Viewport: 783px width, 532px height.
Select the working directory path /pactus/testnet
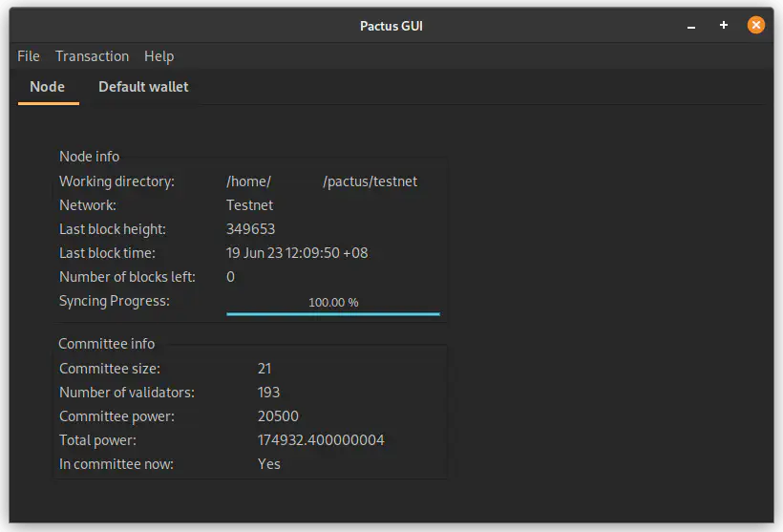click(370, 181)
